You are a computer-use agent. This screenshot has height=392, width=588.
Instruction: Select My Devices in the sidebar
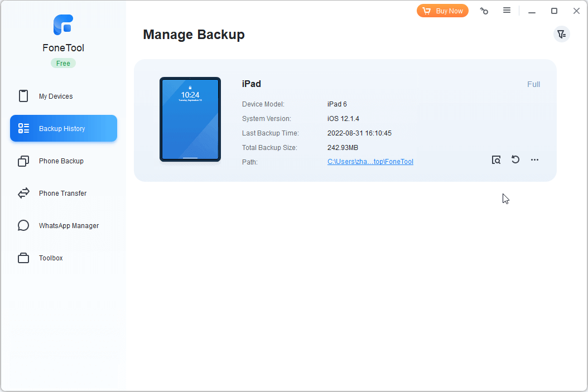[x=56, y=96]
